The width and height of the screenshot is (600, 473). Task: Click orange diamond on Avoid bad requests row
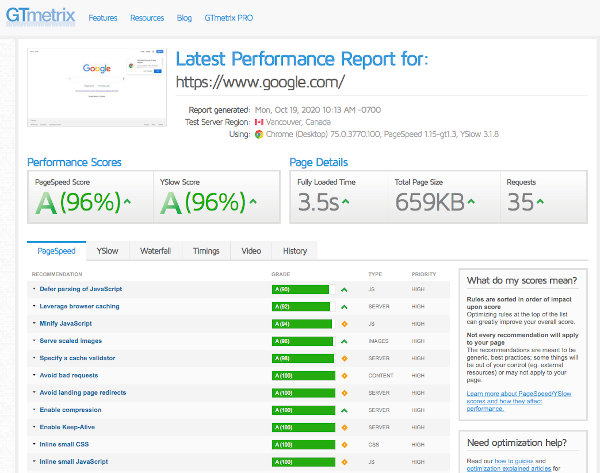tap(344, 376)
